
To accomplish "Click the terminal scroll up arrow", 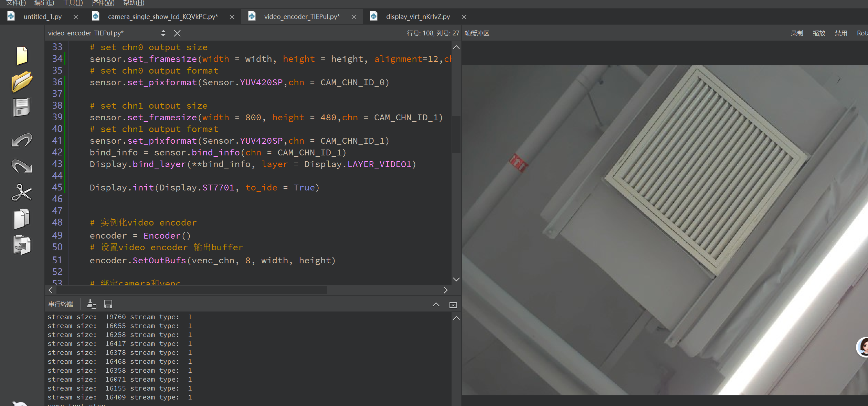I will click(x=456, y=318).
